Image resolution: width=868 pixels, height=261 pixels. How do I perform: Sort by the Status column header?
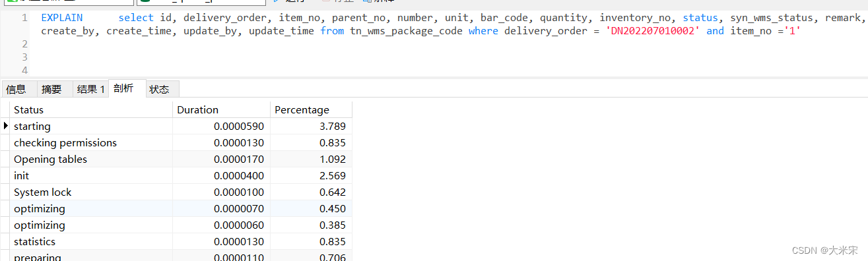91,109
